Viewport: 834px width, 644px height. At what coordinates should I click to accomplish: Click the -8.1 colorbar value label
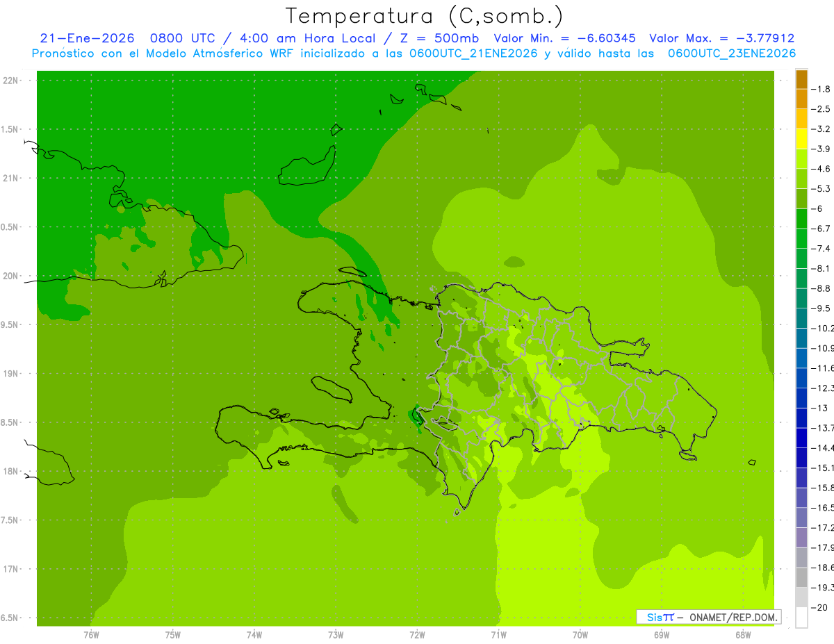821,268
